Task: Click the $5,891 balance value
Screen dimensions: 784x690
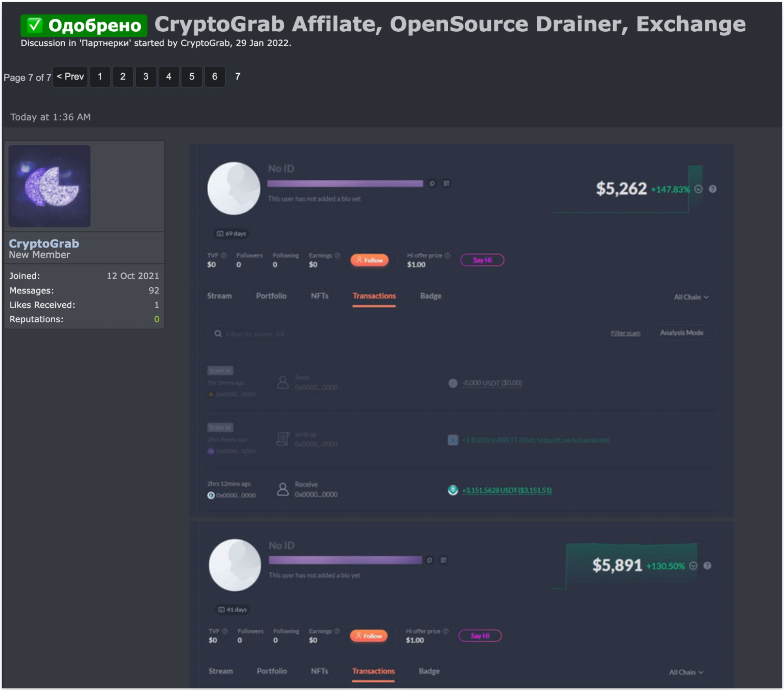Action: 617,565
